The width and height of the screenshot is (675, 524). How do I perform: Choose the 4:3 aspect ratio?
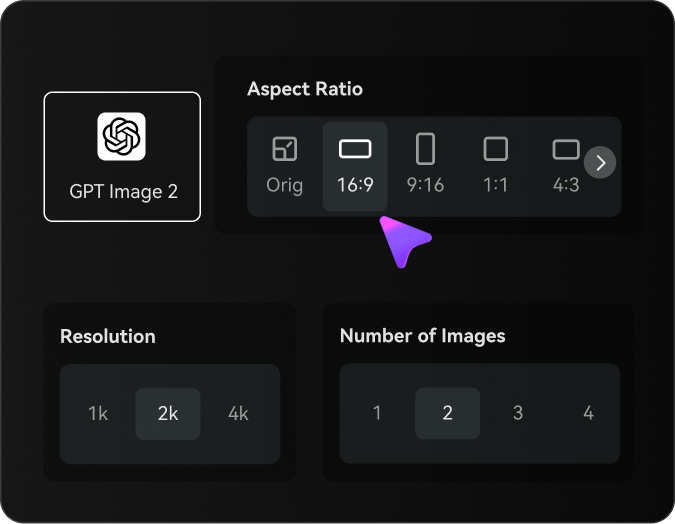click(566, 166)
